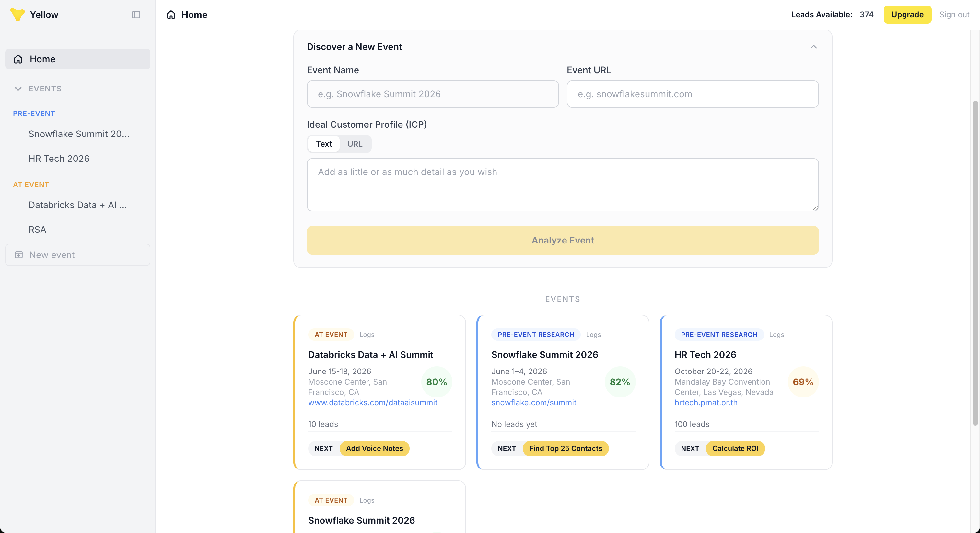This screenshot has width=980, height=533.
Task: Click the Event Name input field
Action: coord(432,94)
